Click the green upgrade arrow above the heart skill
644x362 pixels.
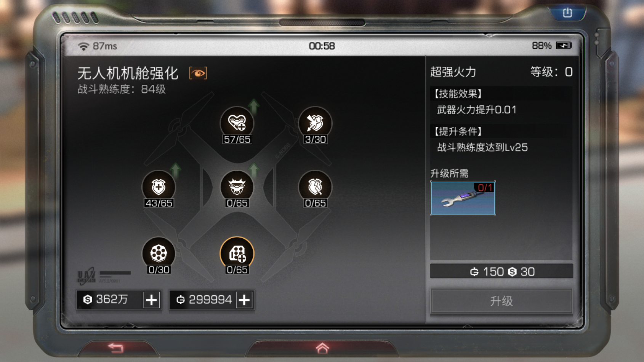pyautogui.click(x=254, y=106)
